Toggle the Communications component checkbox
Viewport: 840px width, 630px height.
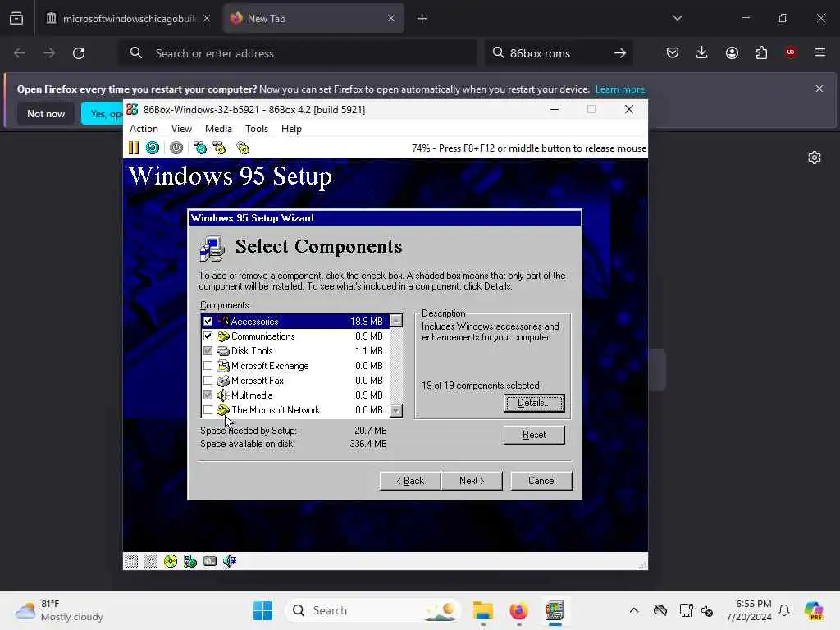208,336
